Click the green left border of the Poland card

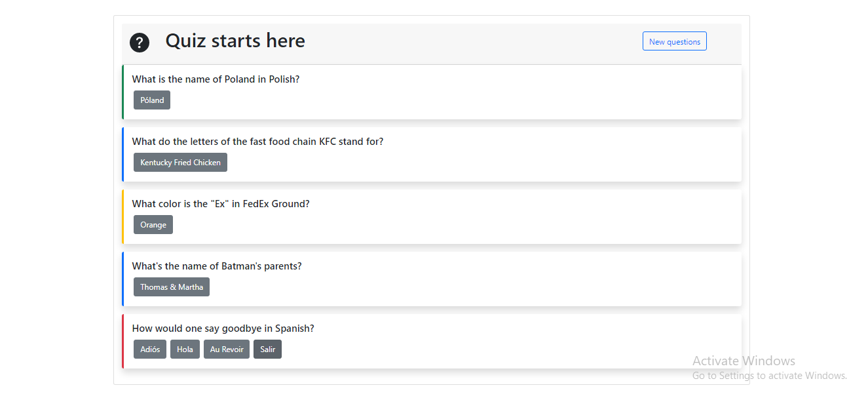pyautogui.click(x=123, y=92)
